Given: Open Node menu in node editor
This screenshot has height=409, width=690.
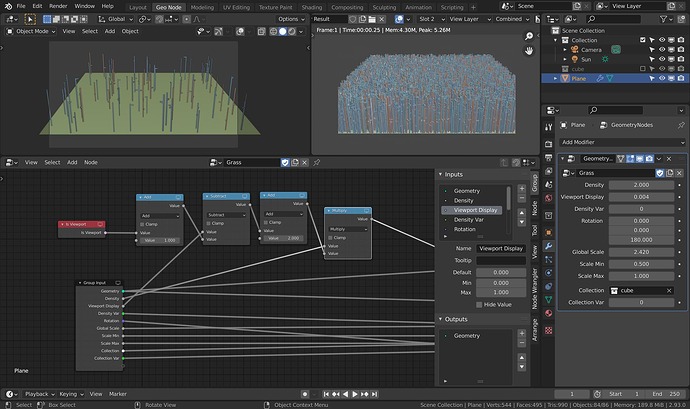Looking at the screenshot, I should point(91,162).
